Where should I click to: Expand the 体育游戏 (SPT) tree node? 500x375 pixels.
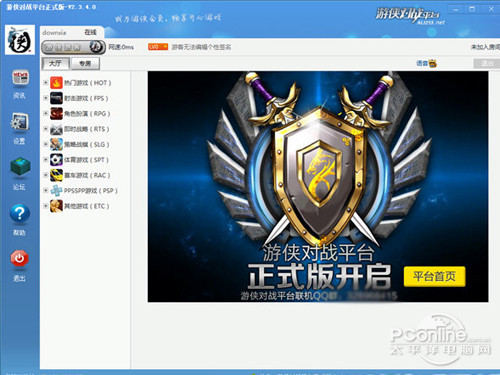click(x=46, y=160)
